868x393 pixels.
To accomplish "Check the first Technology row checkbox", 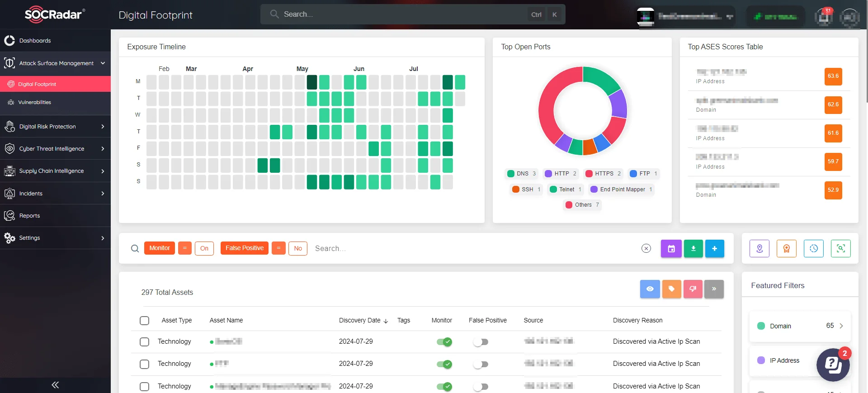I will click(x=145, y=342).
